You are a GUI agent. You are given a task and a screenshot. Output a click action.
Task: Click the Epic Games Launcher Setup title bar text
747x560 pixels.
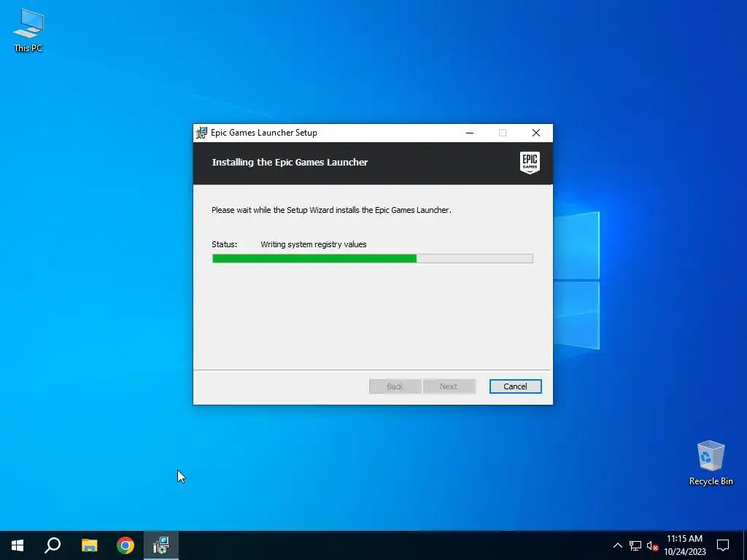pyautogui.click(x=264, y=133)
